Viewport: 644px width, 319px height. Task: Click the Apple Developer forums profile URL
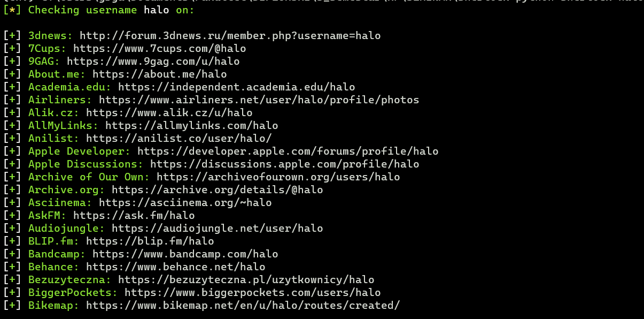click(288, 151)
